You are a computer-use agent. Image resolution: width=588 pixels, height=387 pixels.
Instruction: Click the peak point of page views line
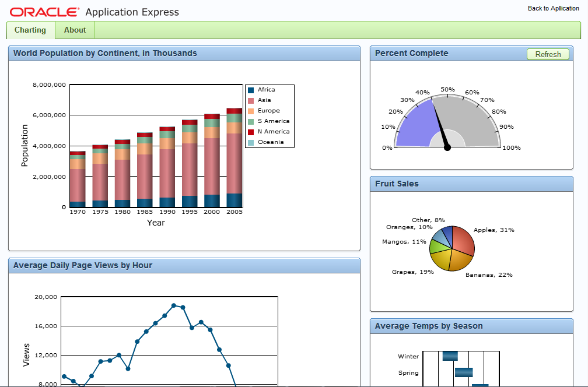[174, 306]
